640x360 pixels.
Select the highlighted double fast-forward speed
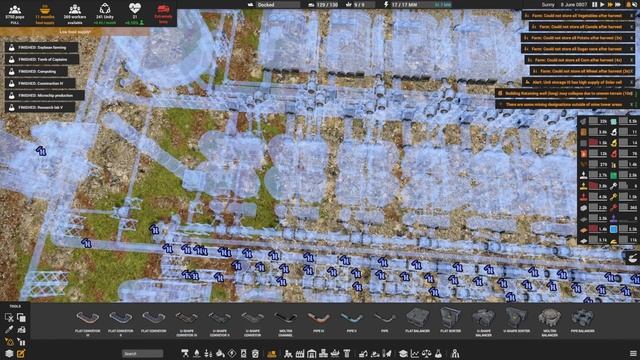pos(610,4)
